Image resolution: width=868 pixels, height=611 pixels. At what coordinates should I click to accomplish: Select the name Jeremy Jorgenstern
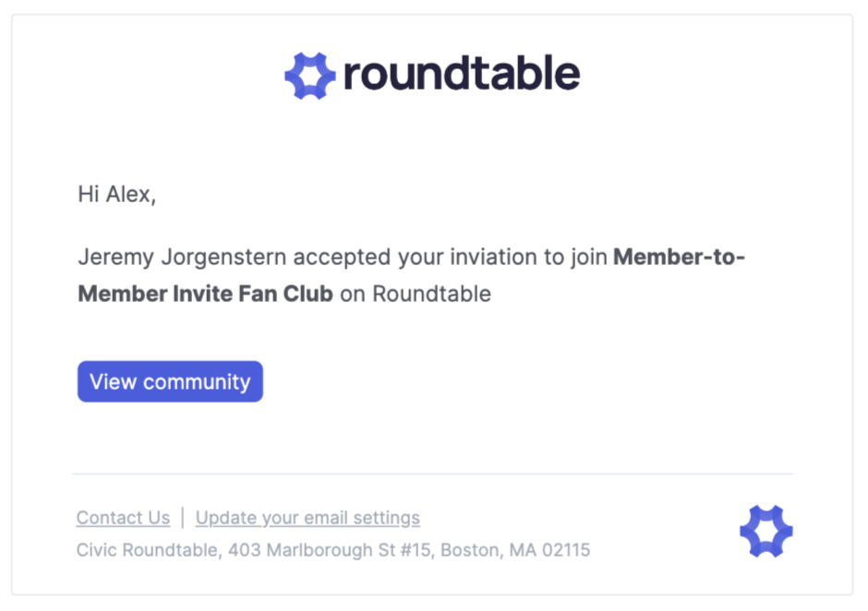click(x=182, y=258)
